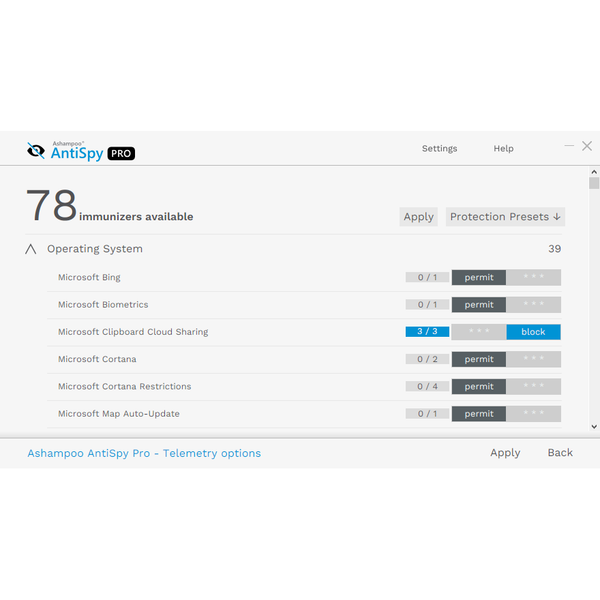Click the Telemetry options title text
600x600 pixels.
coord(144,453)
